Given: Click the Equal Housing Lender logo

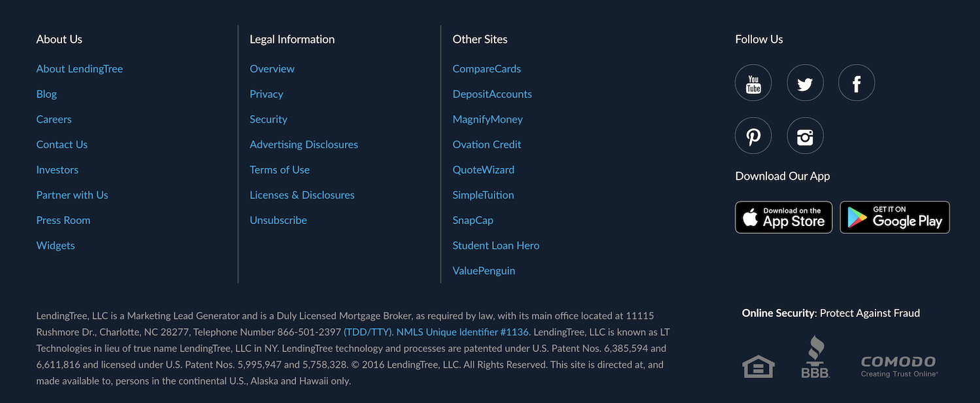Looking at the screenshot, I should pos(758,364).
